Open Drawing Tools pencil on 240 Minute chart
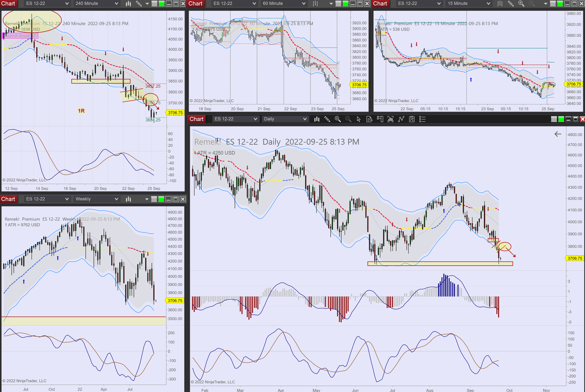 (x=139, y=4)
